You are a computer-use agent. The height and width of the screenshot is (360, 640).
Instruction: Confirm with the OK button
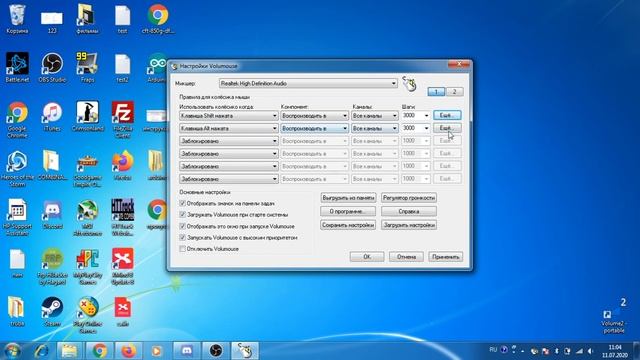tap(367, 257)
